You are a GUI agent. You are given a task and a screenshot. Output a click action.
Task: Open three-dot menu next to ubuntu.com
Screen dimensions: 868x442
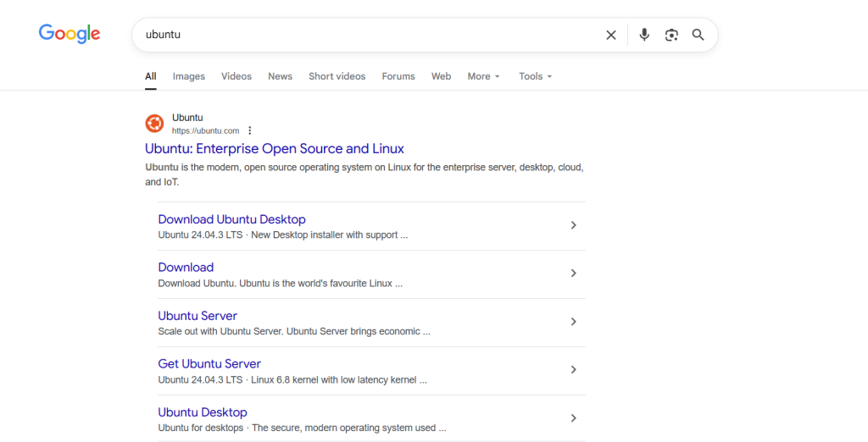[250, 131]
